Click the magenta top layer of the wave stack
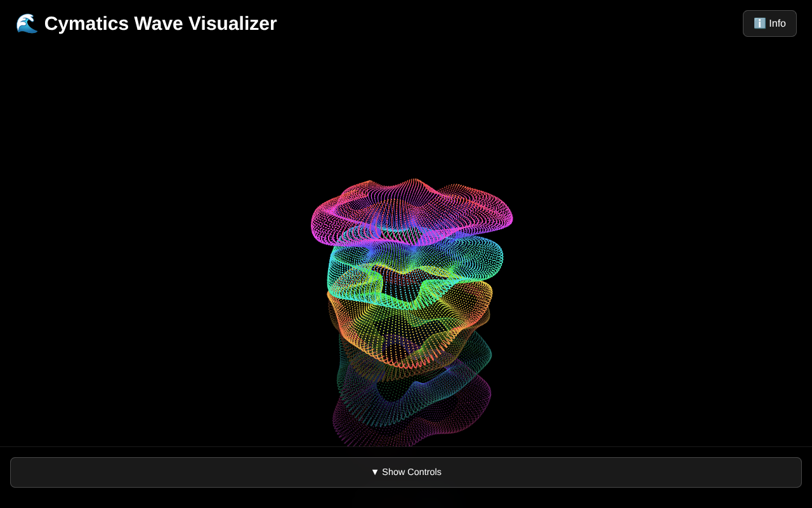Viewport: 812px width, 508px height. pyautogui.click(x=411, y=210)
